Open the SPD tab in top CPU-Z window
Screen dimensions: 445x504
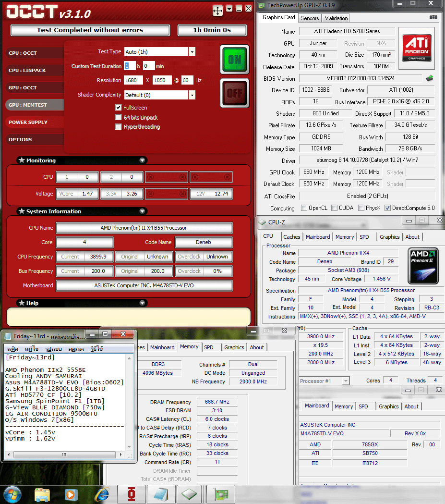click(x=364, y=237)
